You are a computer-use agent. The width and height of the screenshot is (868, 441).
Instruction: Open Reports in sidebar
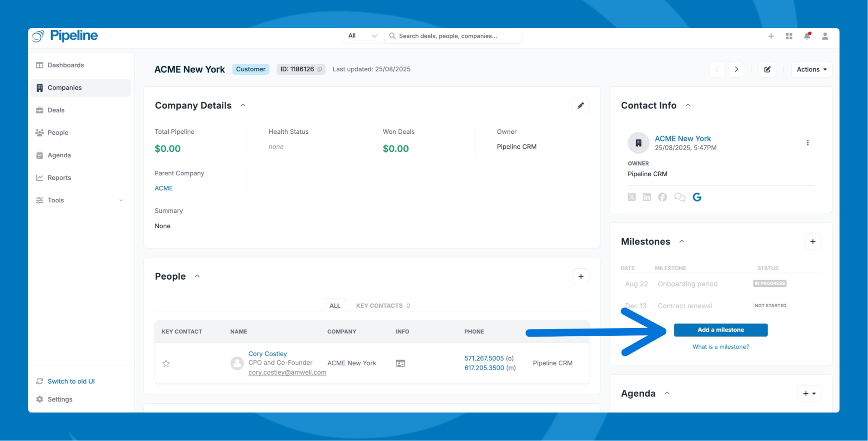(80, 178)
